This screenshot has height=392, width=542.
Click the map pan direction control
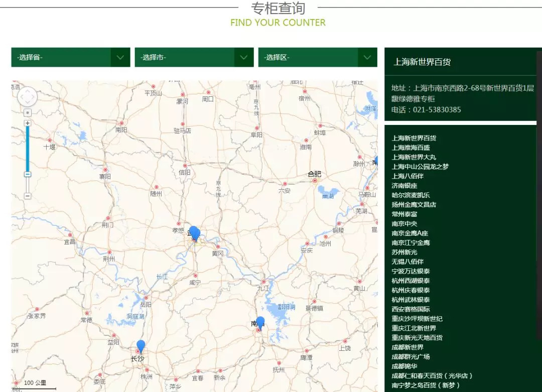27,96
